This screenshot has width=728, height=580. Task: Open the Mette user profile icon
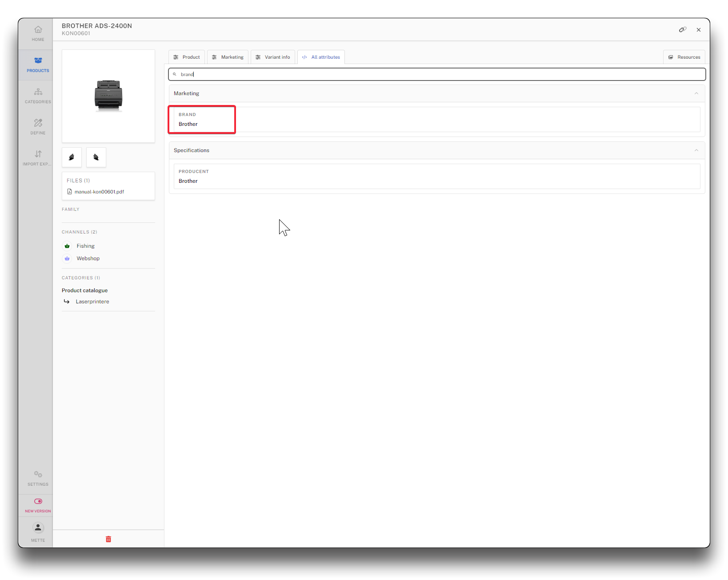click(38, 528)
